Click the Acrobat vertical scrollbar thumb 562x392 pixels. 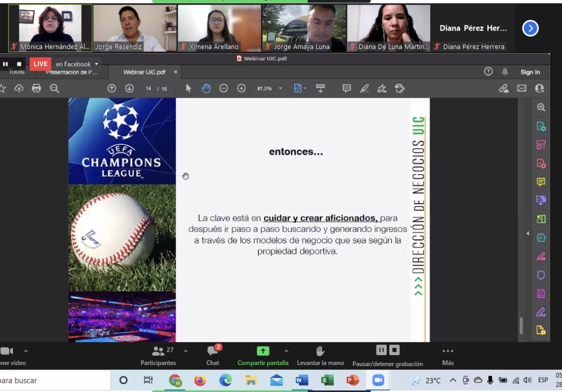(x=521, y=325)
